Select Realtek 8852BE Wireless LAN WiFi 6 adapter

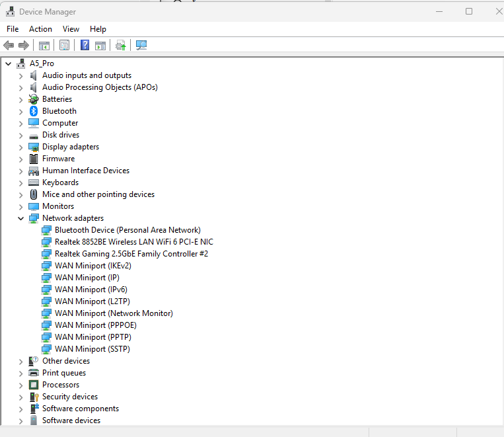[x=133, y=242]
